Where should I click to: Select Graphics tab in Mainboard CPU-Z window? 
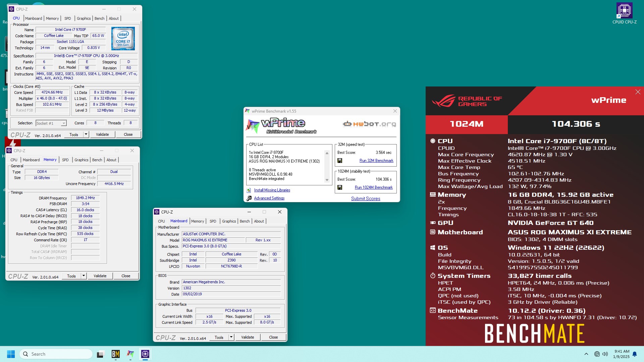point(229,221)
